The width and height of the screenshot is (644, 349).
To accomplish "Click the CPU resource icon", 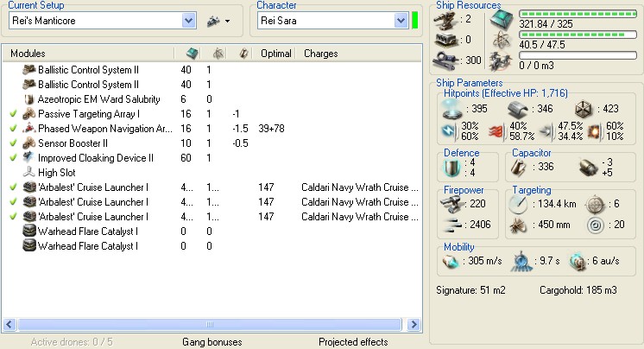I will pyautogui.click(x=502, y=19).
